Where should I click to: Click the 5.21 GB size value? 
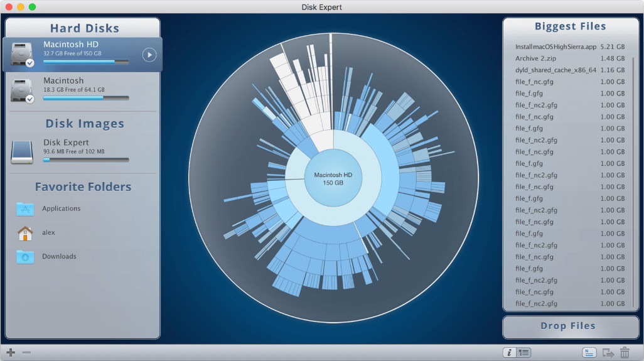613,47
